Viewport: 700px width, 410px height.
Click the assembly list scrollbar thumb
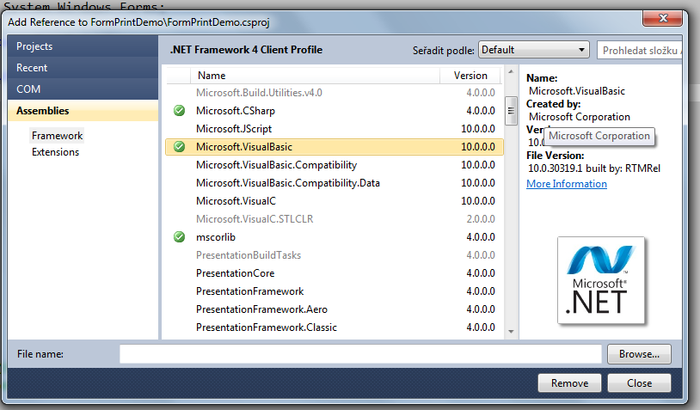(511, 111)
